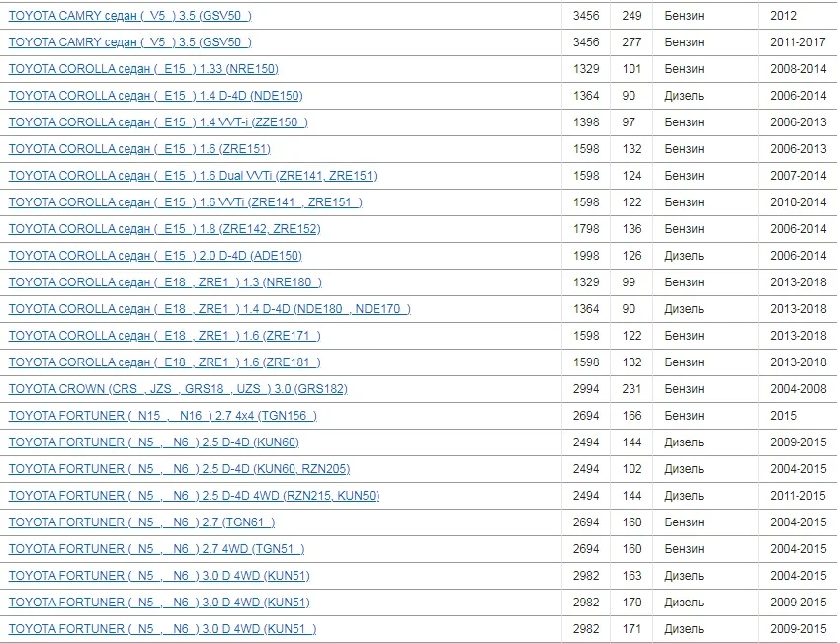The image size is (840, 643).
Task: Select year 2012 in the first Camry row
Action: (784, 16)
